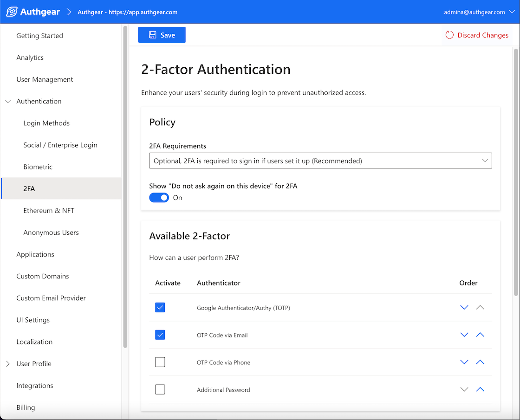Move Google Authenticator/Authy (TOTP) down in order
Viewport: 520px width, 420px height.
coord(464,308)
